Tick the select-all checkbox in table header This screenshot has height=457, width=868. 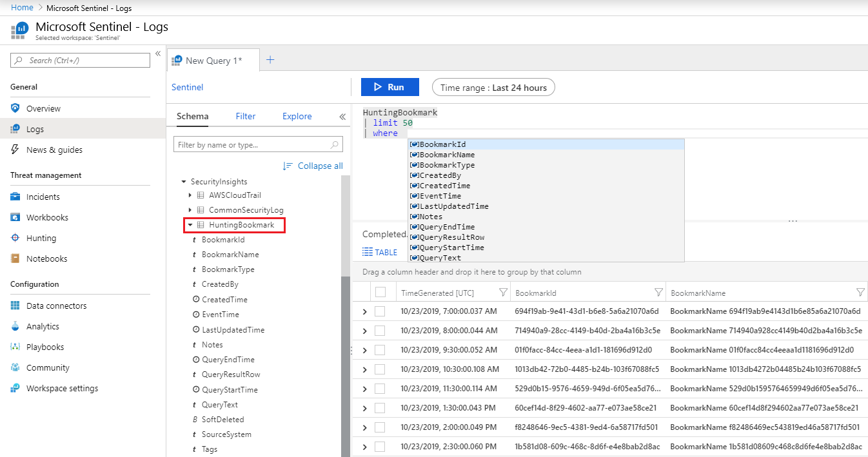coord(380,293)
